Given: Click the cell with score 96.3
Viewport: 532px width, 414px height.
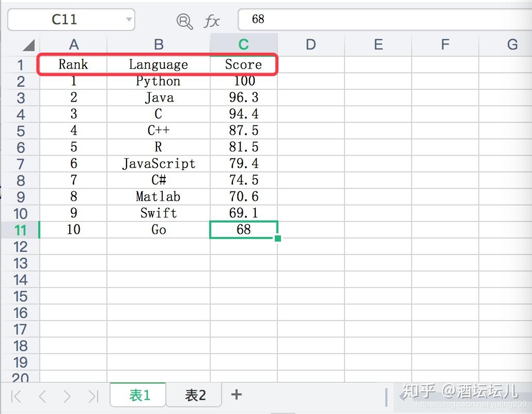Looking at the screenshot, I should [x=243, y=98].
